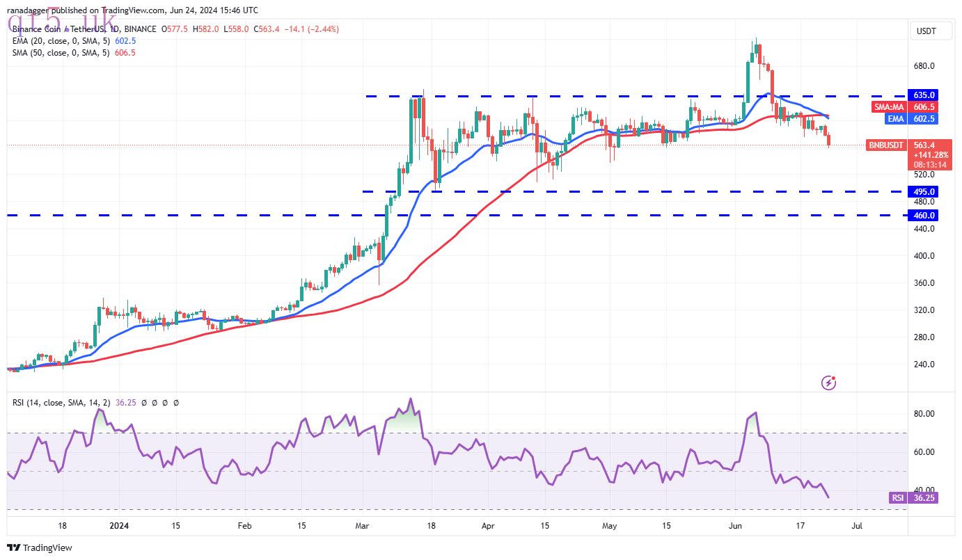Click the 520.0 price axis label
962x560 pixels.
coord(924,175)
